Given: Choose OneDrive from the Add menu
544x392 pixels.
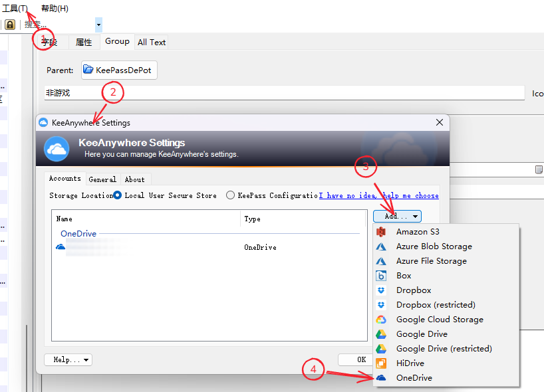Looking at the screenshot, I should (446, 378).
